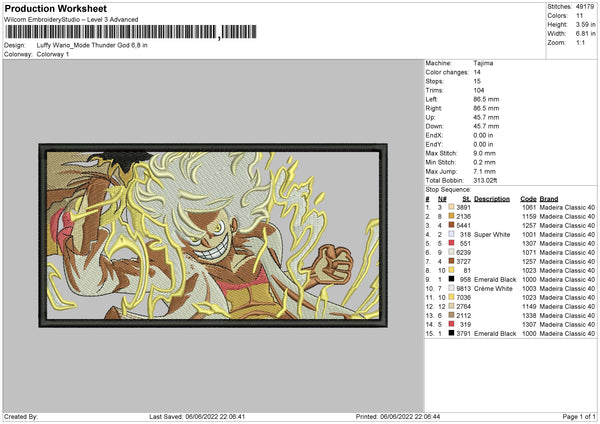600x424 pixels.
Task: Click thread code 1159
Action: pyautogui.click(x=529, y=216)
